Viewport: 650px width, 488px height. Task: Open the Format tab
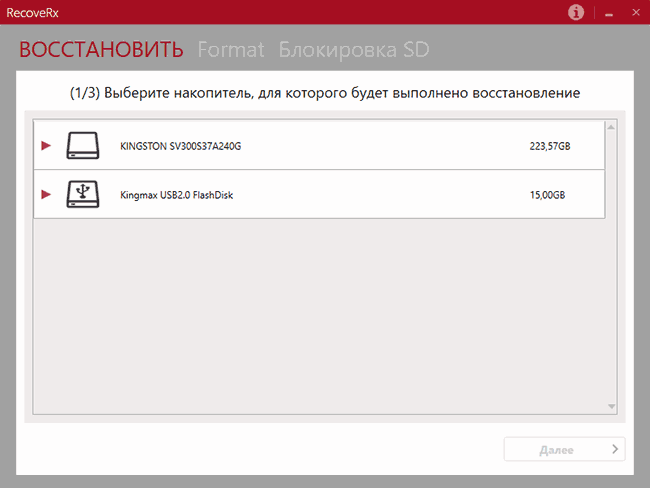point(231,49)
